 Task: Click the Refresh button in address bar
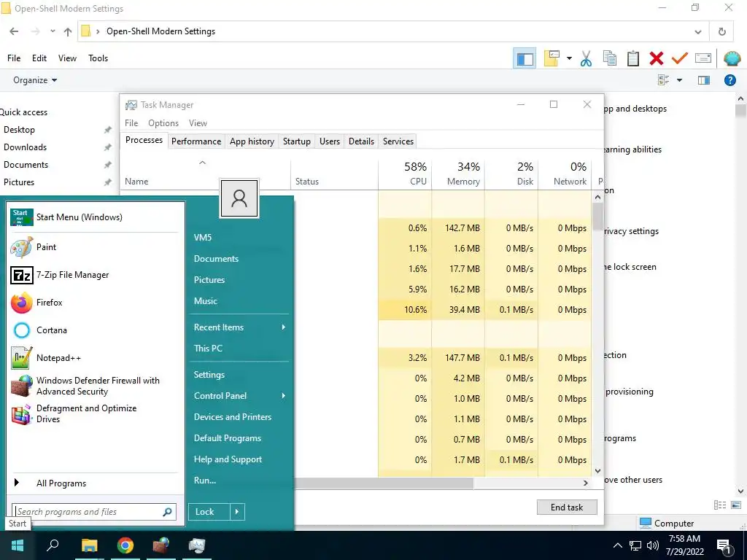(x=721, y=31)
